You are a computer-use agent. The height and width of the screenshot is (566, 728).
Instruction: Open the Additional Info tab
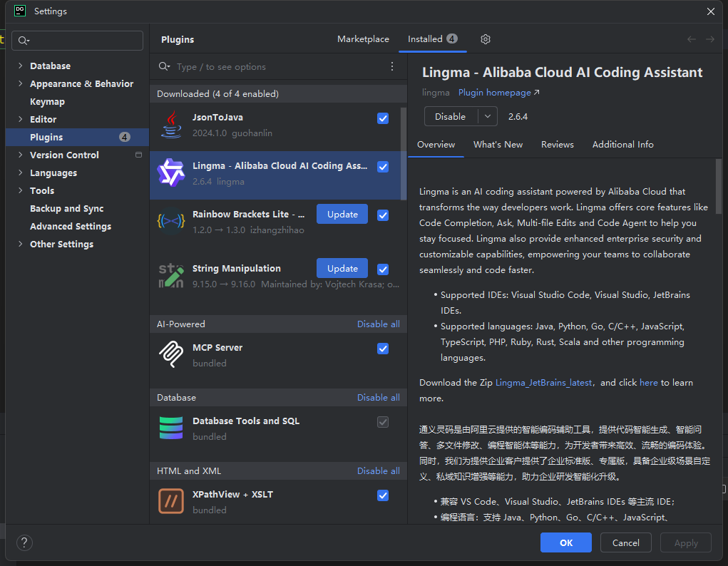click(622, 145)
